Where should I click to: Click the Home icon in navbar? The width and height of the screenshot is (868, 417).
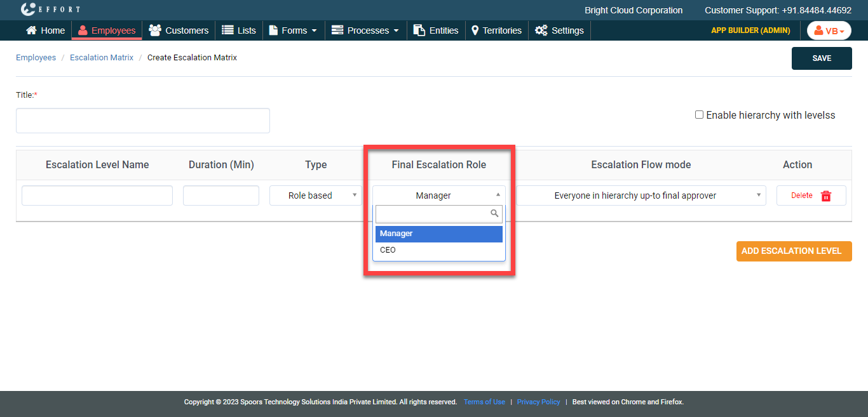coord(31,30)
